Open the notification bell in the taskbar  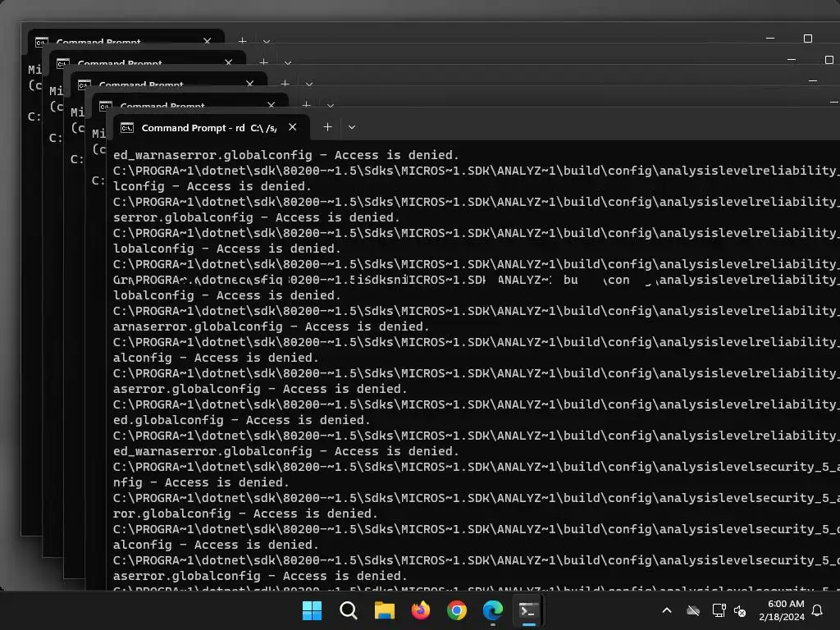coord(818,610)
